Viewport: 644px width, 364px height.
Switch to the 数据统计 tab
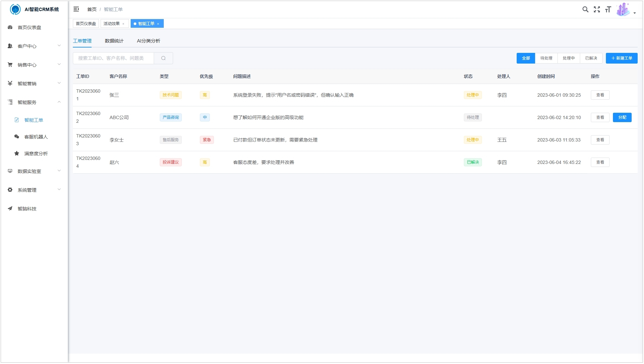click(x=114, y=41)
